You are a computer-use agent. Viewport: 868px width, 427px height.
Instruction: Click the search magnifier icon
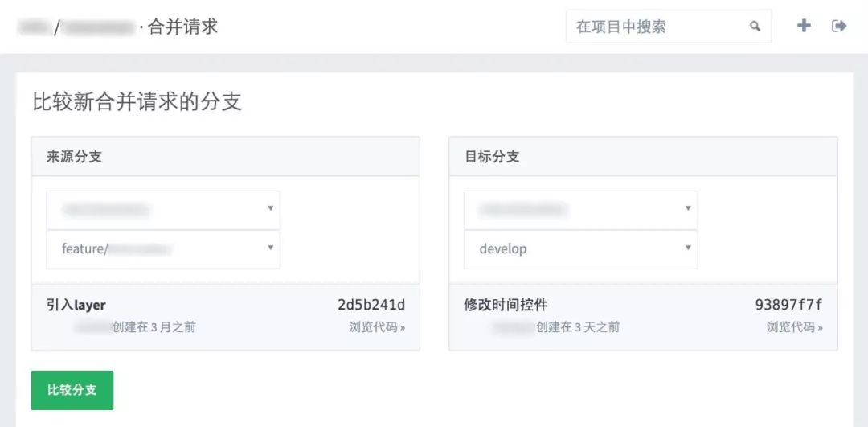click(x=755, y=27)
